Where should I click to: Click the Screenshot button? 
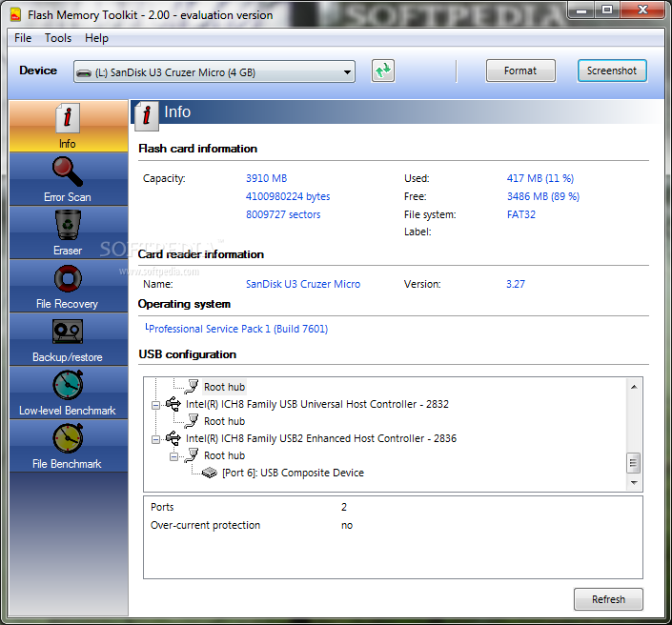612,71
